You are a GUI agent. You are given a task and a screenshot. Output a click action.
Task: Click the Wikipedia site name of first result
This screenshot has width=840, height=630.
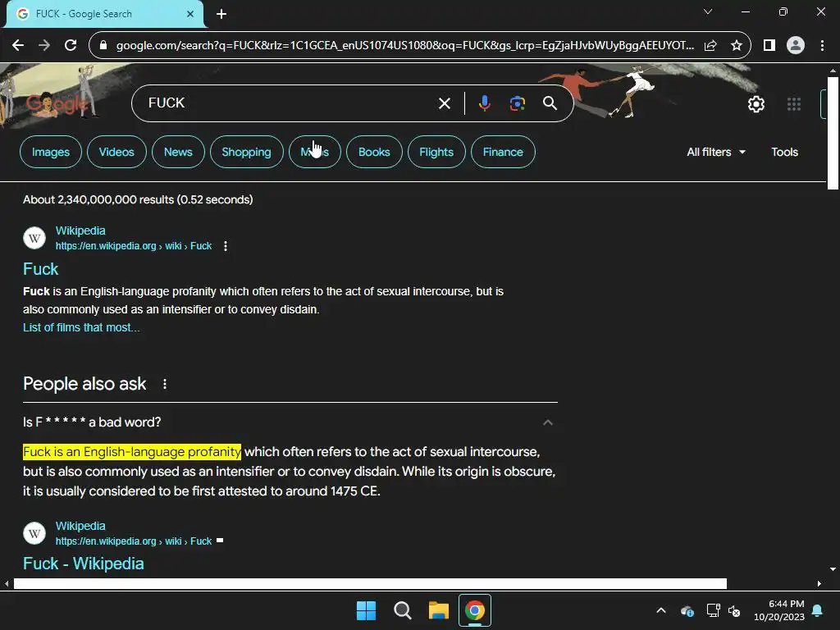click(80, 231)
